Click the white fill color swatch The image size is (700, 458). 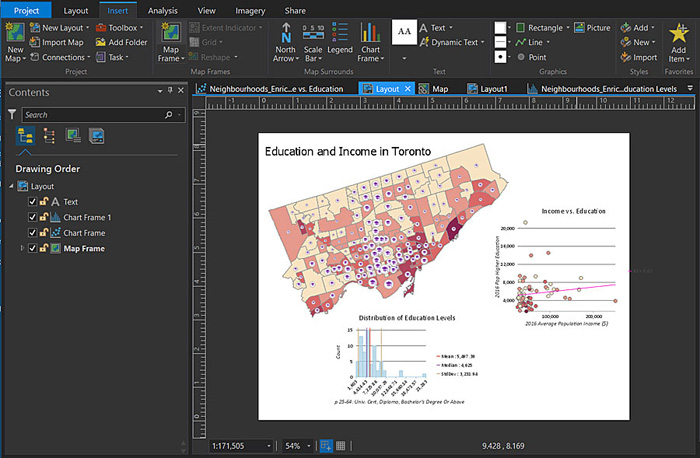point(501,28)
